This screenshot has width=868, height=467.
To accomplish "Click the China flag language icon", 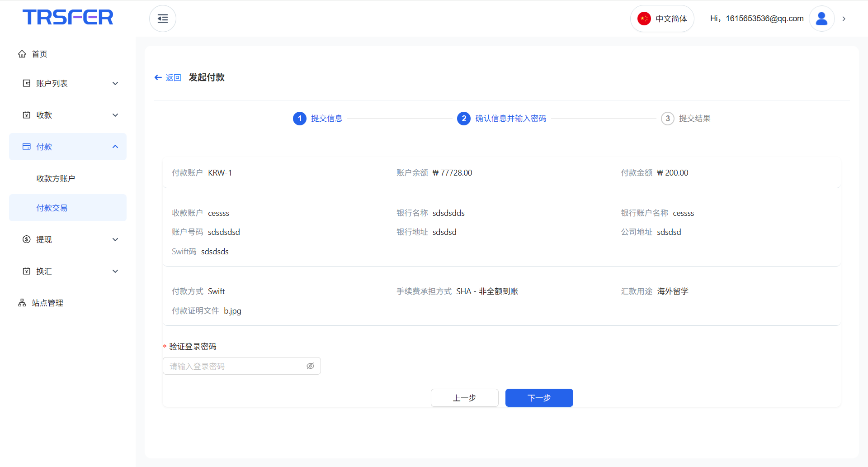I will click(644, 19).
